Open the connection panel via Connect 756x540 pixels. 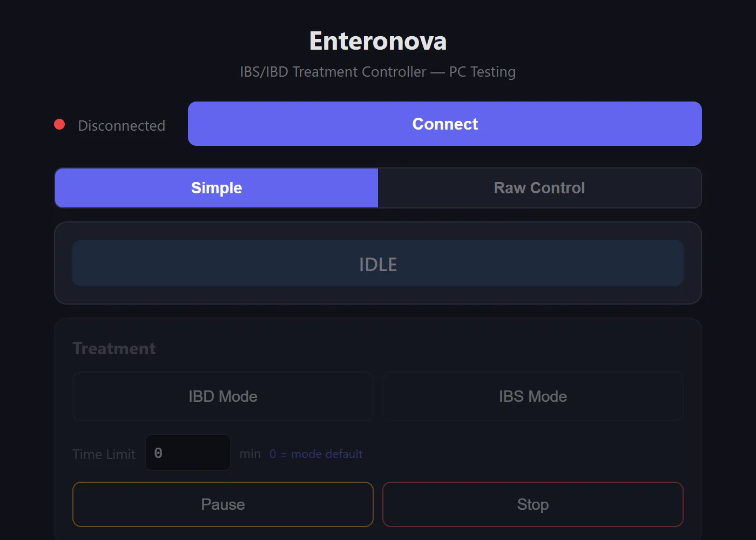(x=444, y=124)
